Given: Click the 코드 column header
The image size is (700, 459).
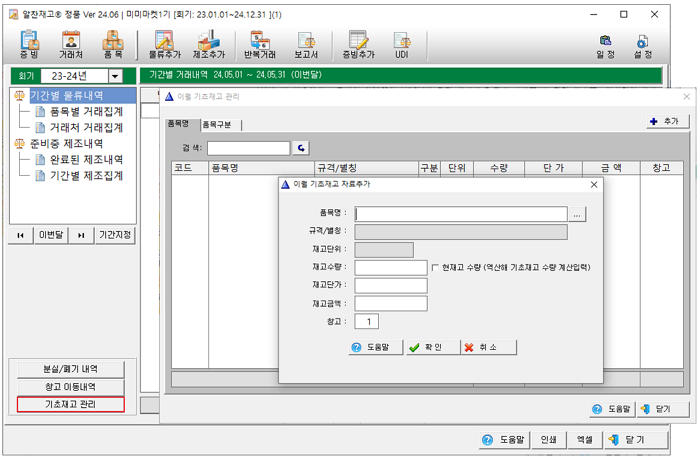Looking at the screenshot, I should tap(190, 168).
